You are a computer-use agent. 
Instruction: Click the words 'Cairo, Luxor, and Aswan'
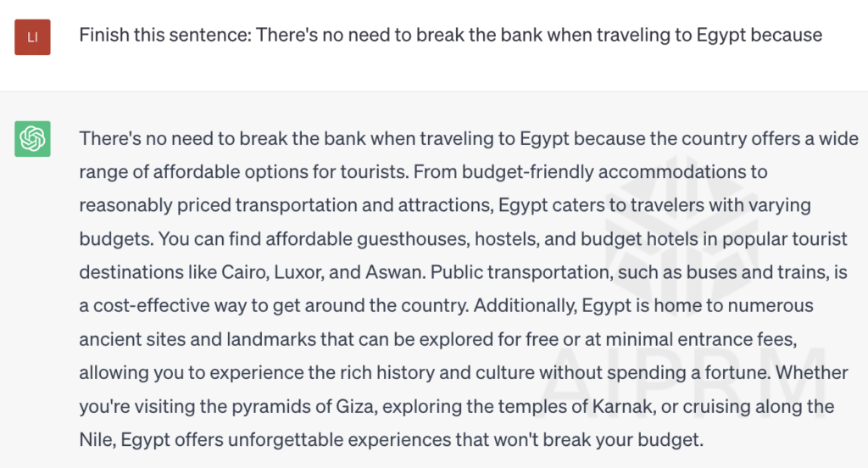coord(321,272)
